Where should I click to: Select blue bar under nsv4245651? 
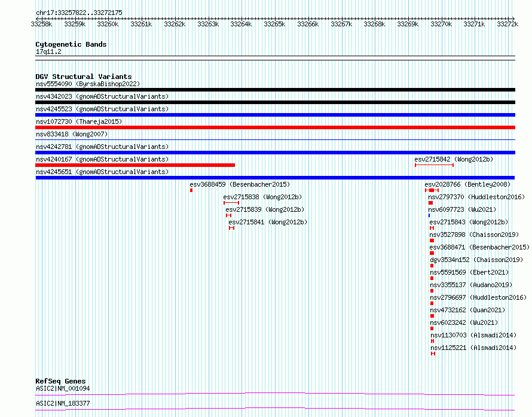[x=275, y=178]
